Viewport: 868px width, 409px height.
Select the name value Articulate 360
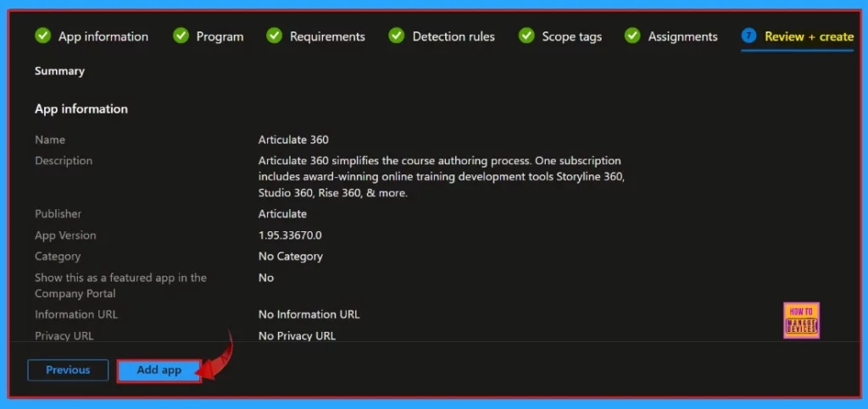click(293, 140)
